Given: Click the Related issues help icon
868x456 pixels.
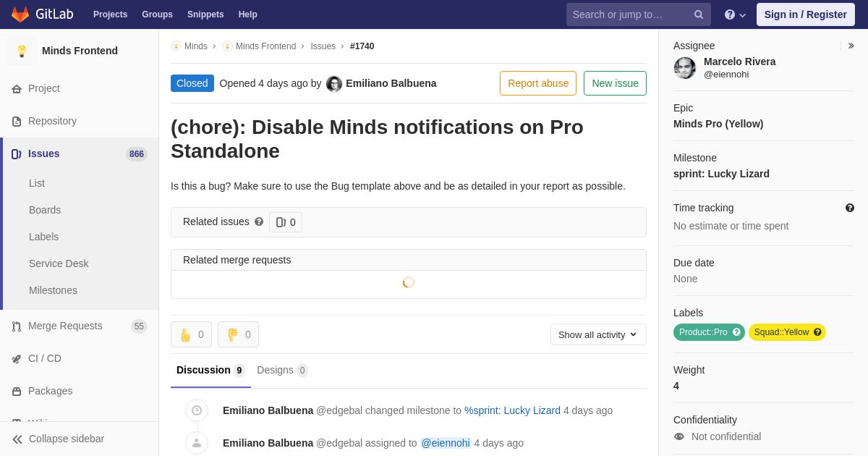Looking at the screenshot, I should click(259, 221).
